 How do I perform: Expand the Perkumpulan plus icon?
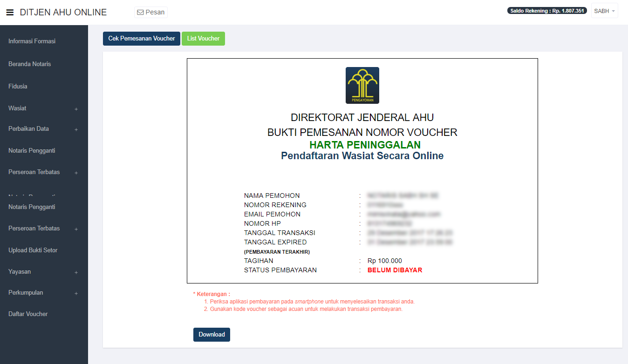point(76,293)
